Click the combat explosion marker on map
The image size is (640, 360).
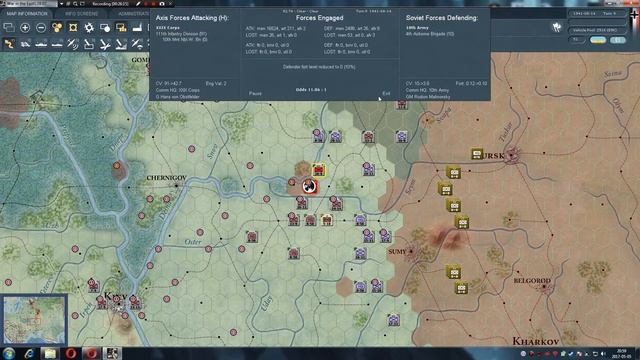pyautogui.click(x=310, y=187)
